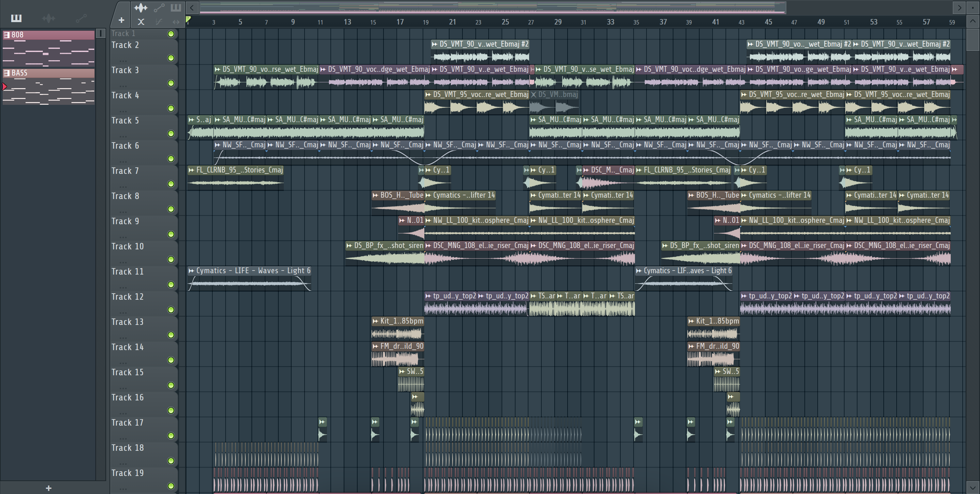The height and width of the screenshot is (494, 980).
Task: Expand Track 11 options dots
Action: pyautogui.click(x=123, y=287)
